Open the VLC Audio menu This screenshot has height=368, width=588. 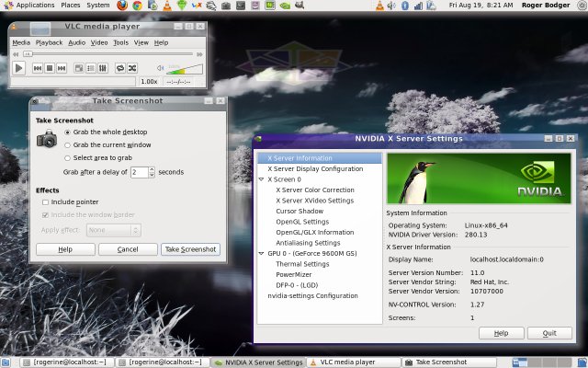[77, 42]
